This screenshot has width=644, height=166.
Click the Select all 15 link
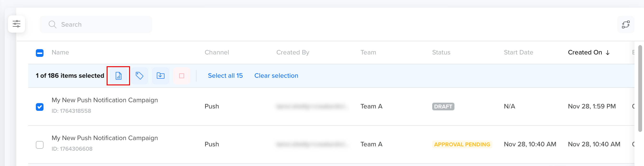point(225,76)
